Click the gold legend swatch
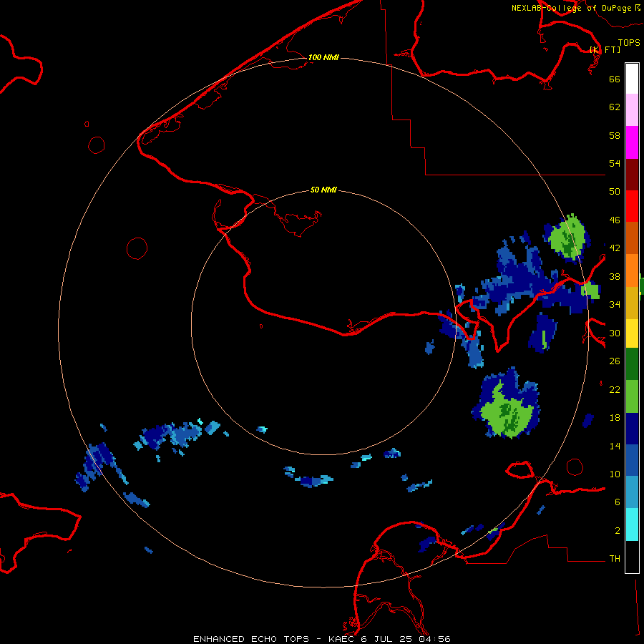The height and width of the screenshot is (644, 644). 632,302
